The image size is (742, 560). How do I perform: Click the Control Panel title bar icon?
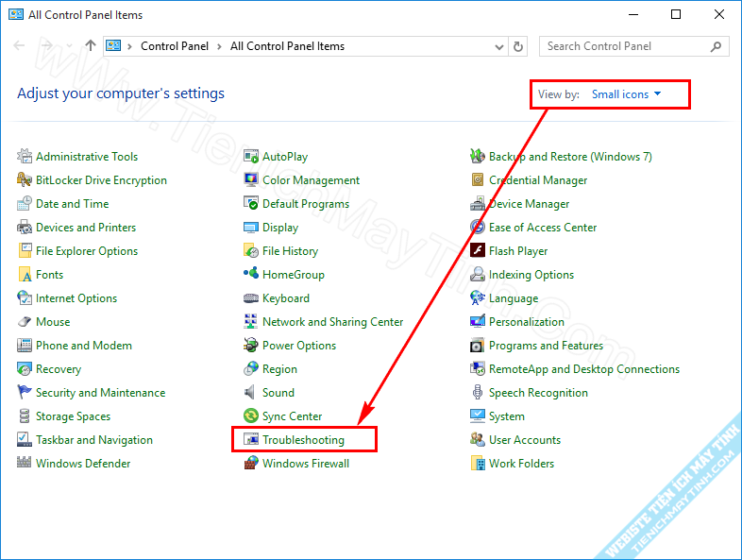coord(16,14)
